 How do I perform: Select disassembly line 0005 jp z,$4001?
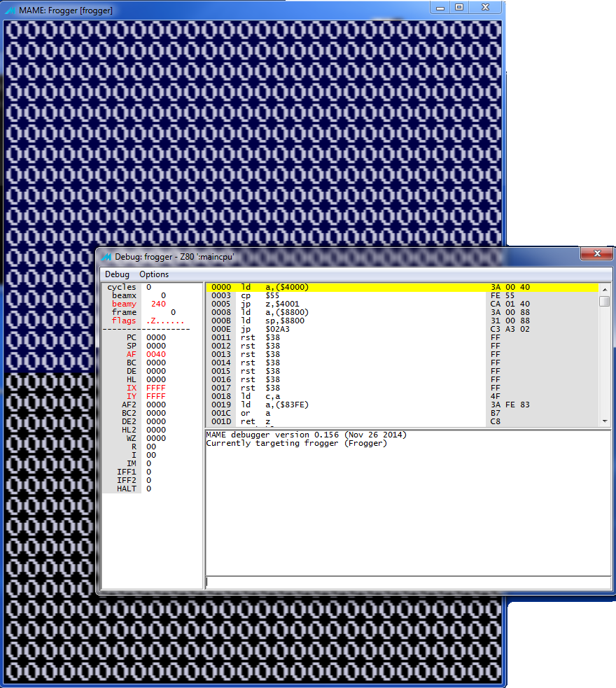[402, 304]
